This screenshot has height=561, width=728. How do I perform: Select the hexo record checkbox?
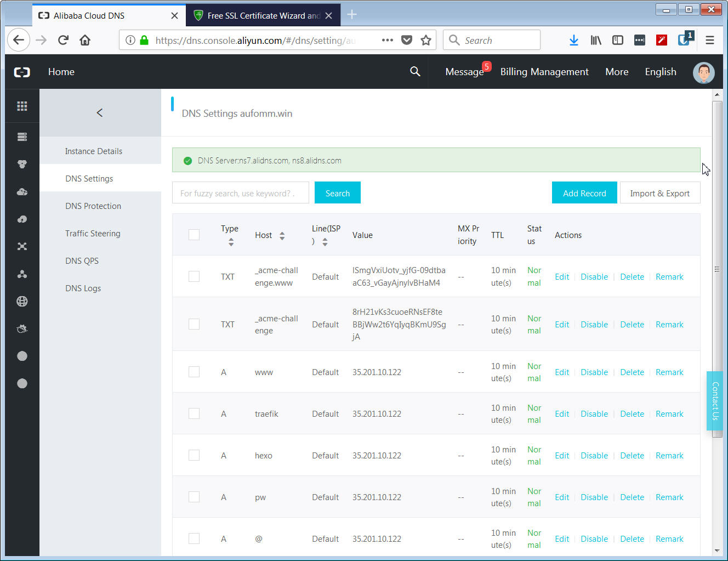point(194,455)
